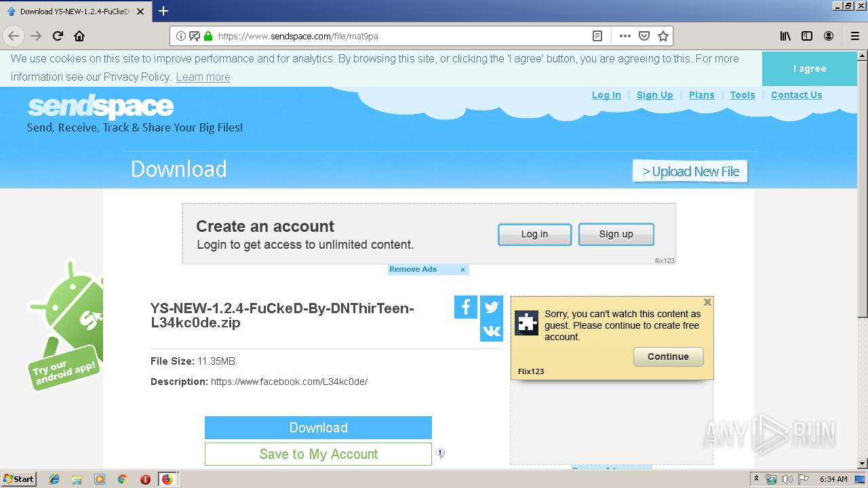Open Internet Explorer from taskbar

[54, 479]
